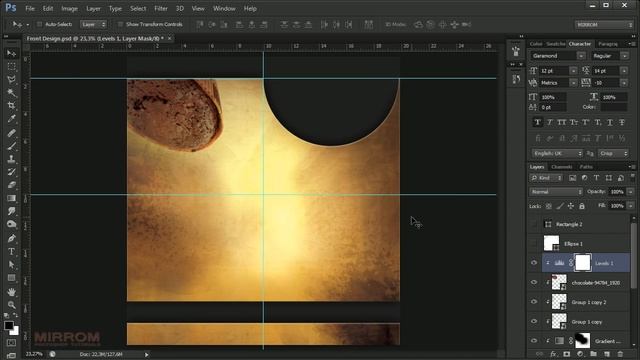Select the Rectangle shape tool
The height and width of the screenshot is (360, 640).
click(x=11, y=278)
